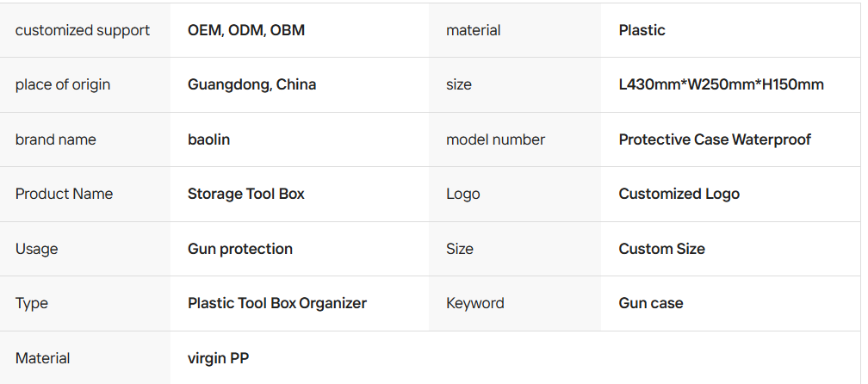Click the 'L430mm*W250mm*H150mm' size value

click(722, 84)
